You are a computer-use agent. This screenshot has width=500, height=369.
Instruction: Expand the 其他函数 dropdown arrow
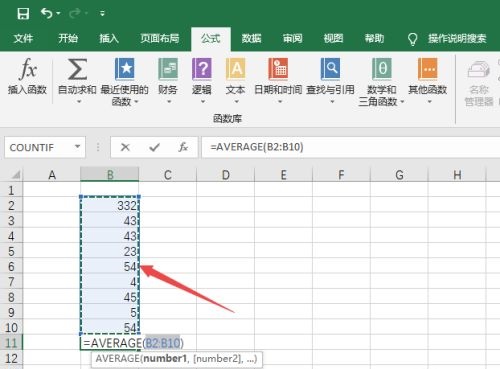pyautogui.click(x=430, y=102)
